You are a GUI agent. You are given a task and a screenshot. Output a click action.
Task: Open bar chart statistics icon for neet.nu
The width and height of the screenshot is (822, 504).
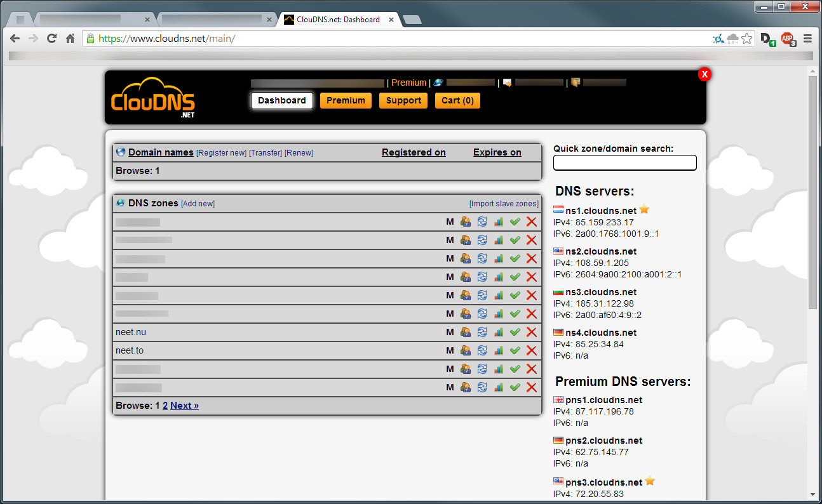pyautogui.click(x=498, y=332)
